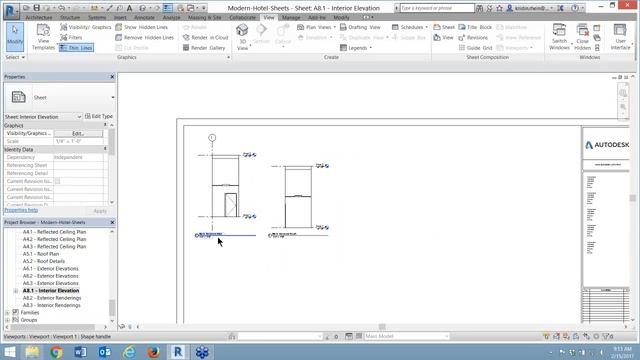Screen dimensions: 640x360
Task: Select A8.2 - Exterior Renderings sheet
Action: point(52,298)
